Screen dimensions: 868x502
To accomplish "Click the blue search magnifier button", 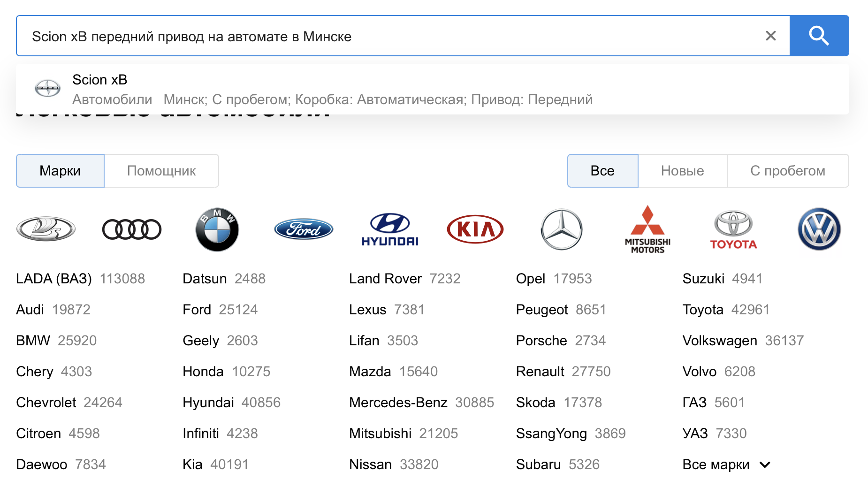I will click(x=819, y=36).
